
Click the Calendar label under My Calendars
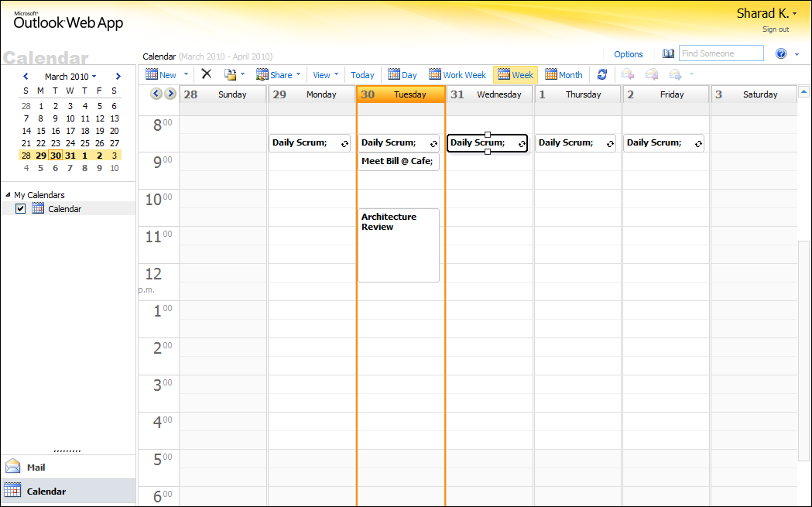click(65, 209)
